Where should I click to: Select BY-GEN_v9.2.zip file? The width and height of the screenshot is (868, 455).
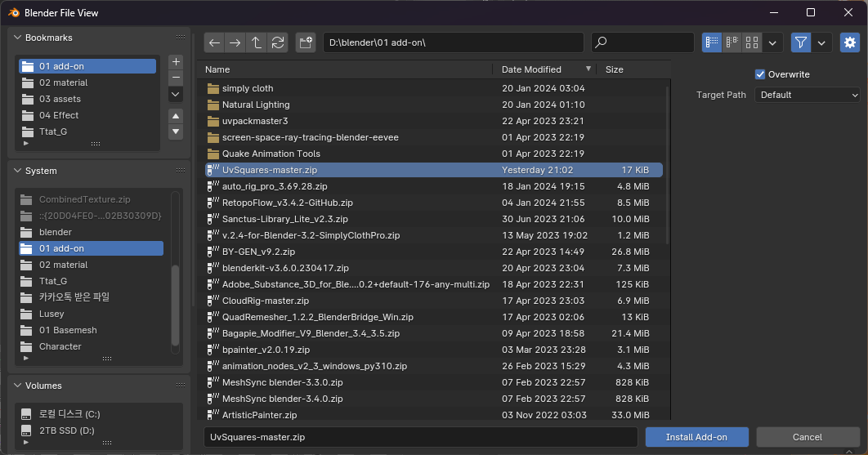coord(433,252)
